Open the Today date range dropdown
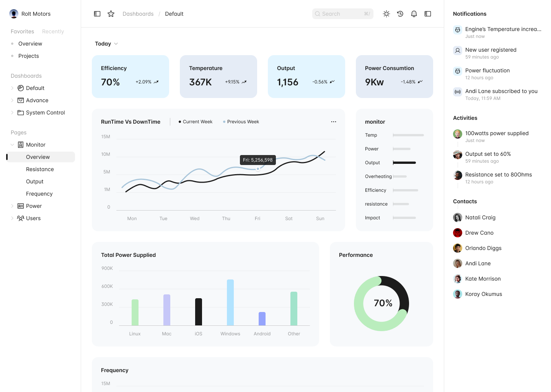 106,44
